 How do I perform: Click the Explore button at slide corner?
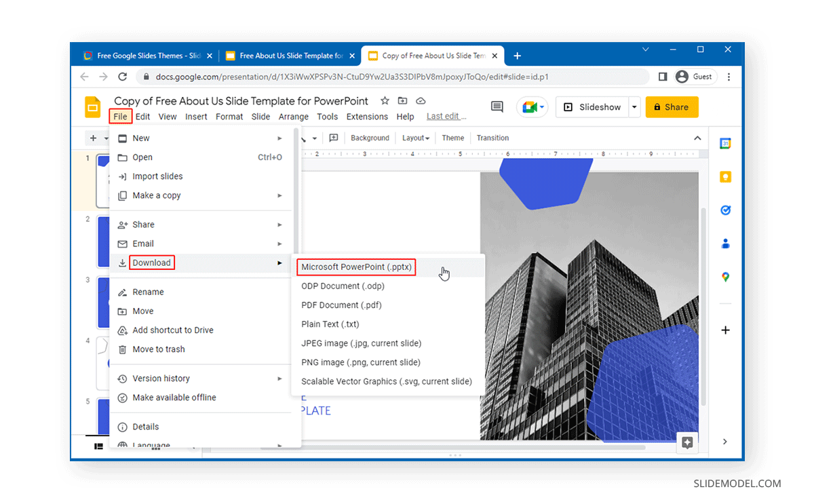(687, 443)
